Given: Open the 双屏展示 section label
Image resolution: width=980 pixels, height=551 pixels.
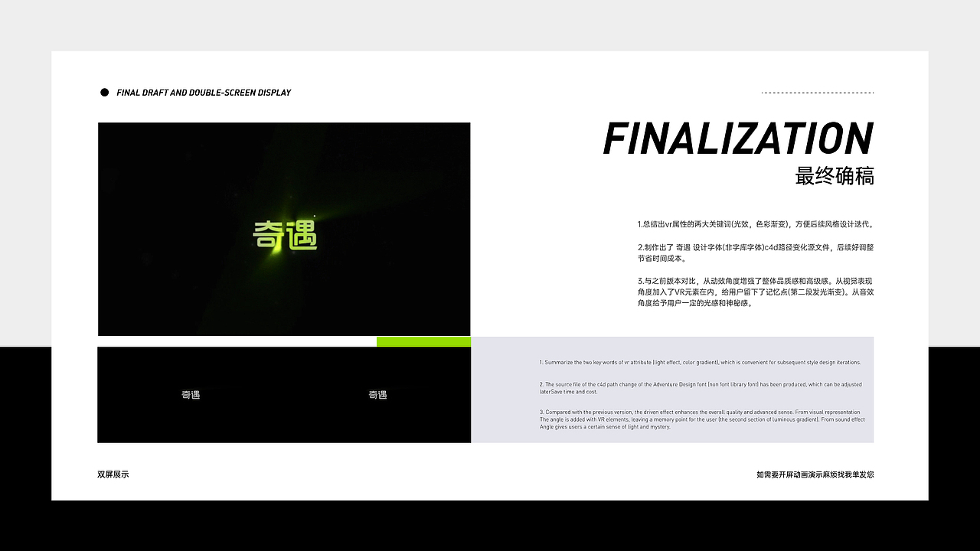Looking at the screenshot, I should point(113,474).
